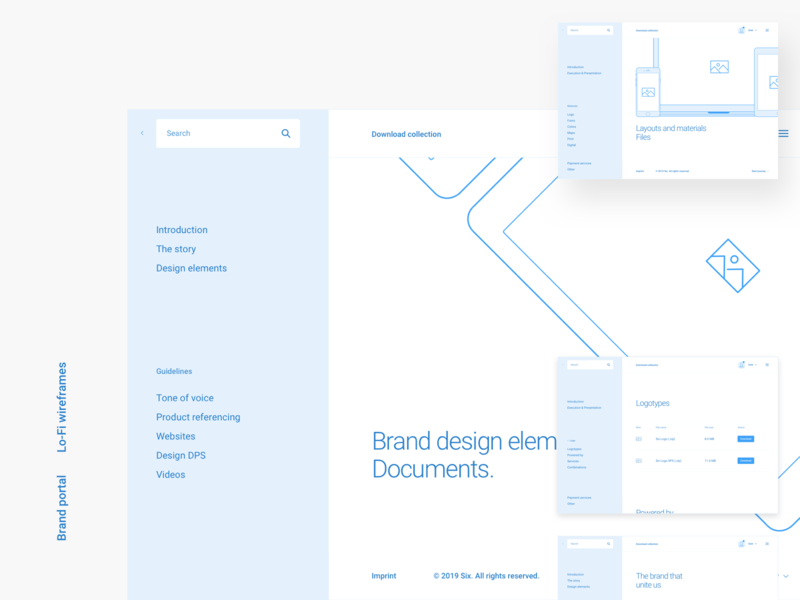The height and width of the screenshot is (600, 800).
Task: Focus the main Search input field
Action: [x=228, y=133]
